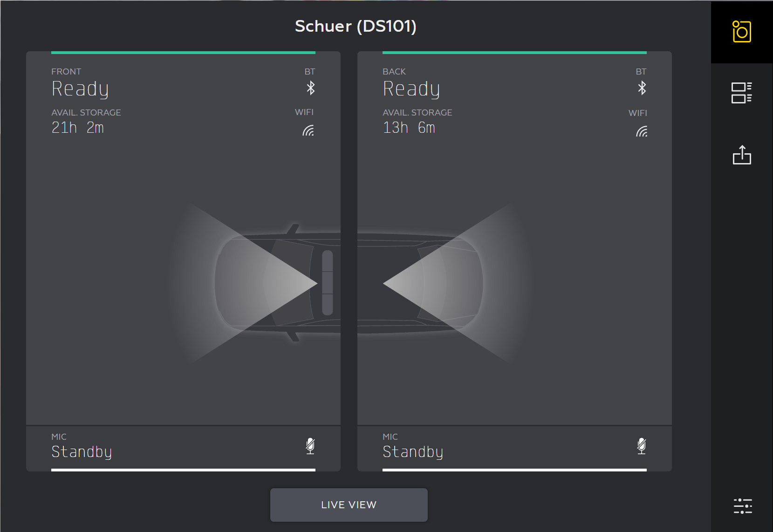
Task: Click the front camera Bluetooth icon
Action: [x=309, y=88]
